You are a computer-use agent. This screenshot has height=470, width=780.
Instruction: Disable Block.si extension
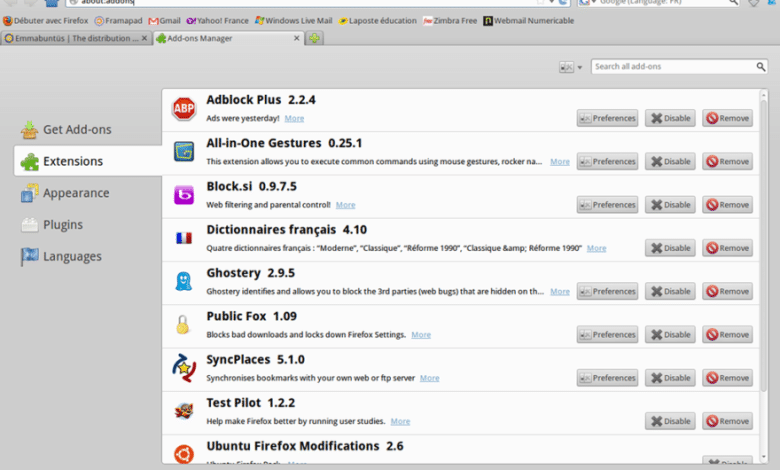pyautogui.click(x=670, y=205)
